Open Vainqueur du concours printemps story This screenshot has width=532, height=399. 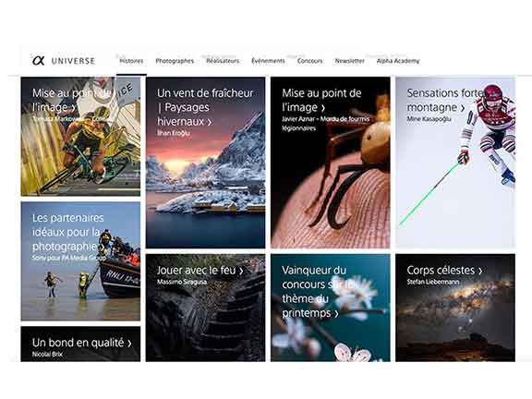pyautogui.click(x=331, y=308)
